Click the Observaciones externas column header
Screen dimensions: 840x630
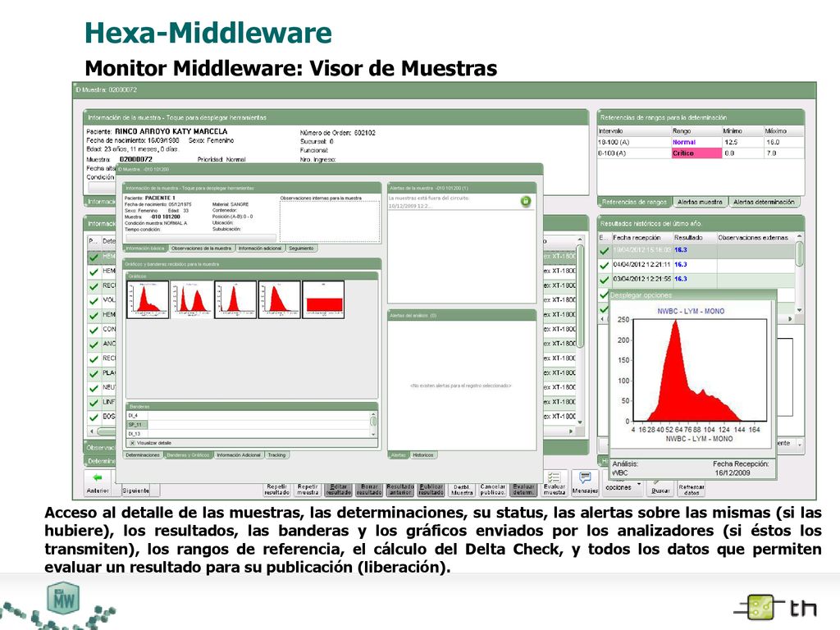[x=756, y=237]
